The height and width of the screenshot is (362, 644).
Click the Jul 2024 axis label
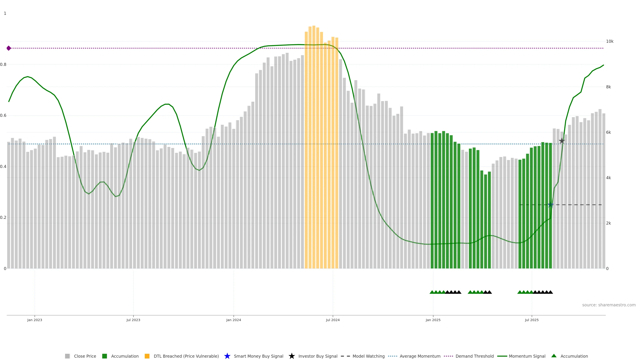[x=333, y=320]
